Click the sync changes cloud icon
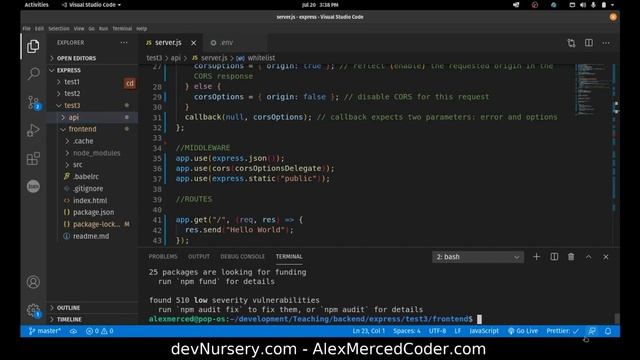The height and width of the screenshot is (360, 640). (73, 331)
